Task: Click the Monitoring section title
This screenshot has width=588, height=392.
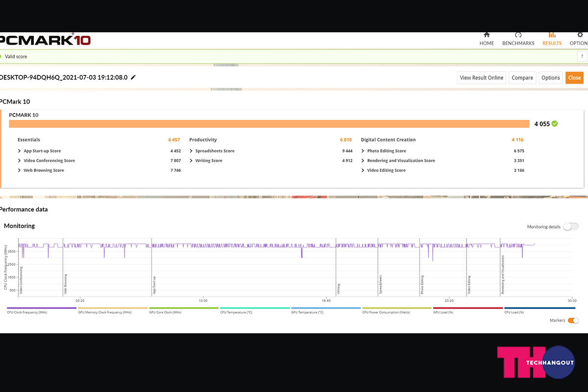Action: tap(19, 226)
